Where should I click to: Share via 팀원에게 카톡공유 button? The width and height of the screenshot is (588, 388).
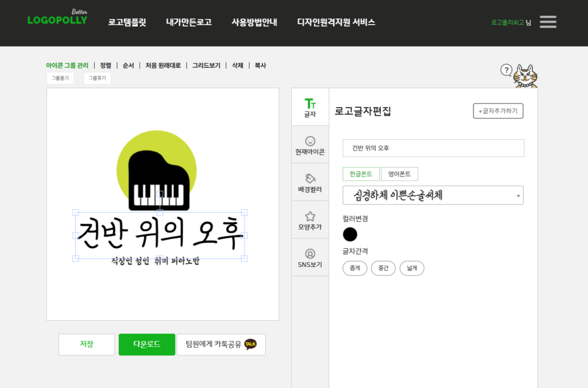point(221,344)
